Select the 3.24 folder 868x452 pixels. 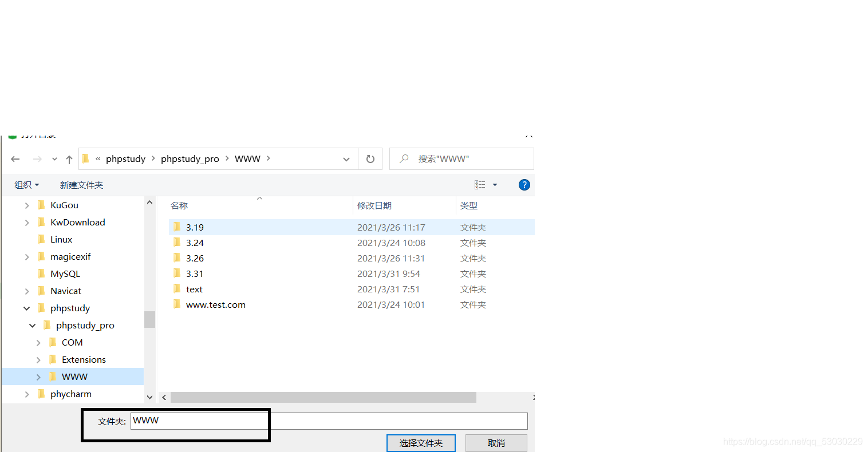(x=195, y=243)
